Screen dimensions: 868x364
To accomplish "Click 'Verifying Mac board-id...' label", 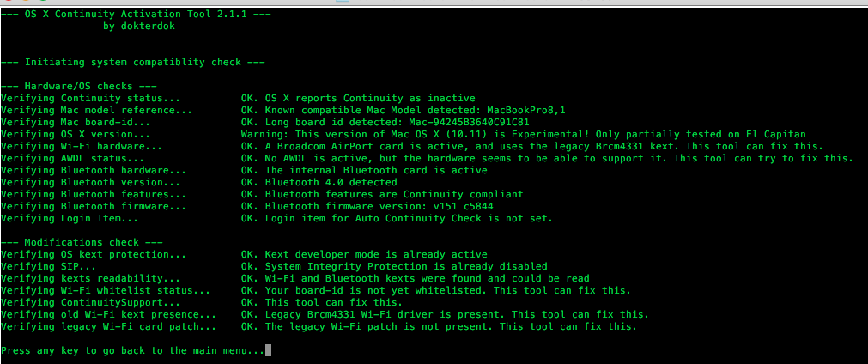I will point(76,122).
